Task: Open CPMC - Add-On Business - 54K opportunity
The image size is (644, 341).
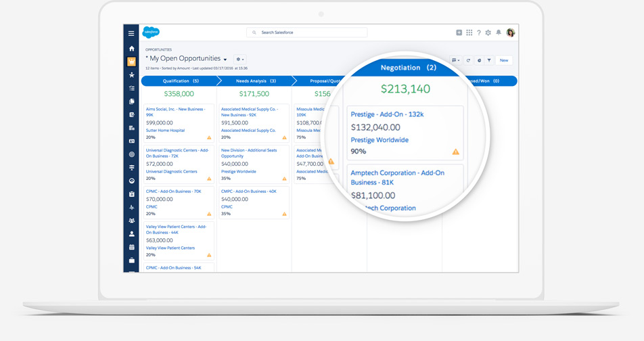Action: [173, 268]
